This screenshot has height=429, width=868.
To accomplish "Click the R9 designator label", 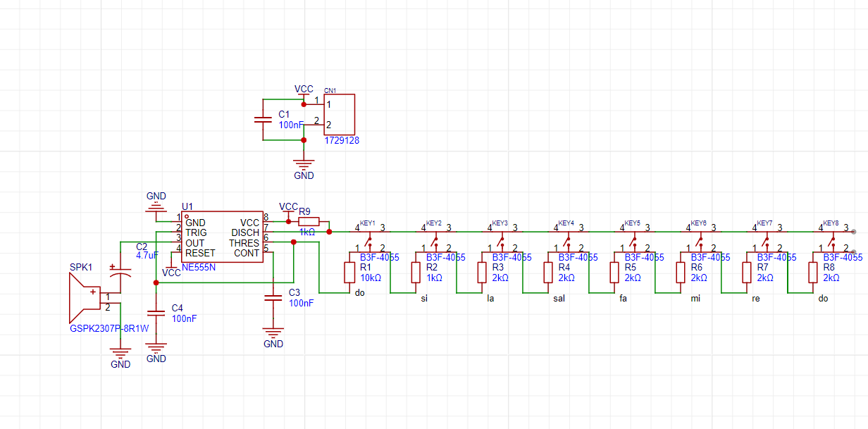I will point(304,211).
